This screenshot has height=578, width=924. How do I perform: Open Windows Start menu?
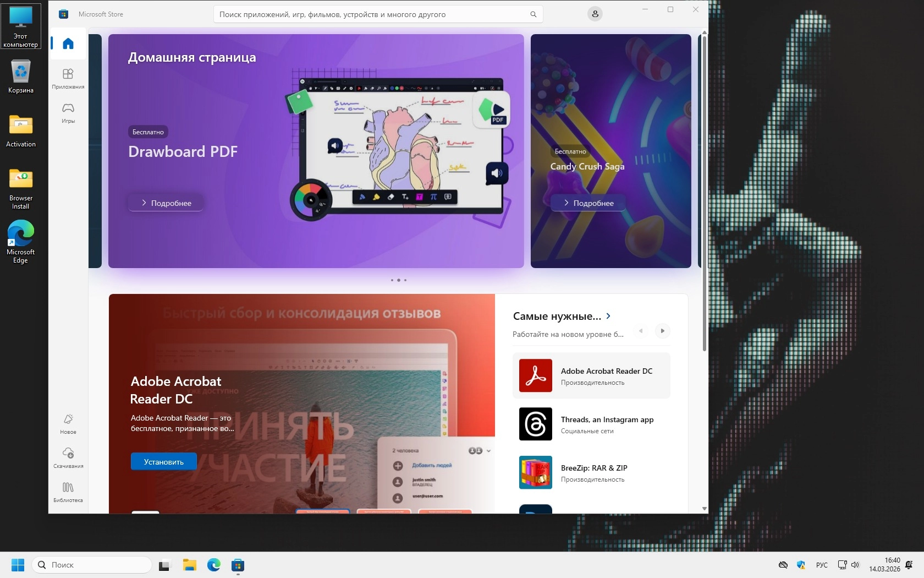tap(18, 565)
